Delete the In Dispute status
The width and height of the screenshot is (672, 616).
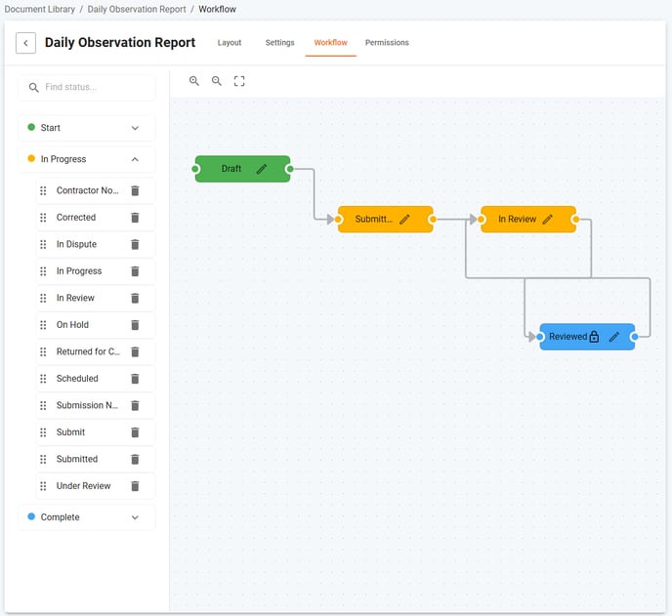click(x=135, y=244)
